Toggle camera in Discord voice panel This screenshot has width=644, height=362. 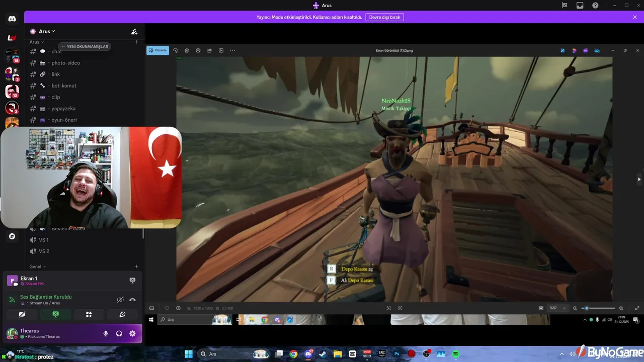[22, 314]
